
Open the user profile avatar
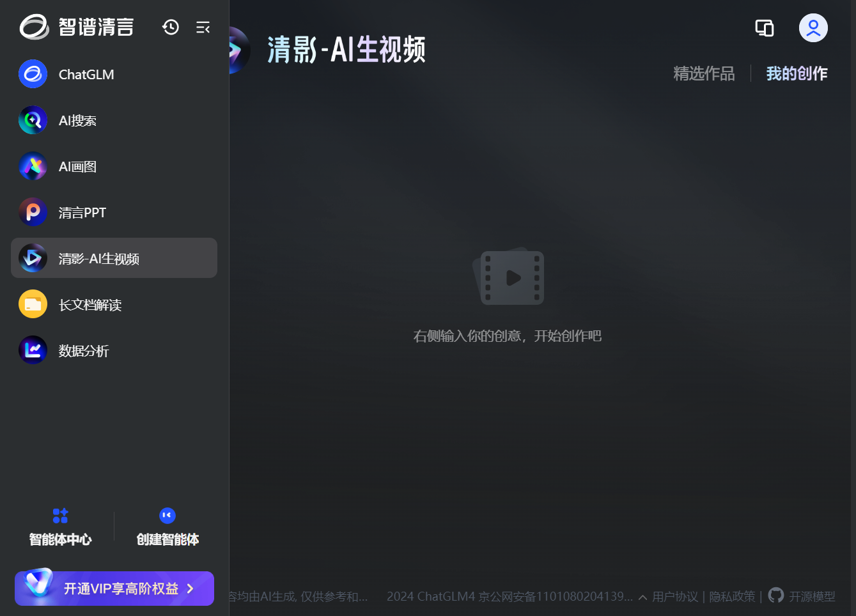(813, 28)
